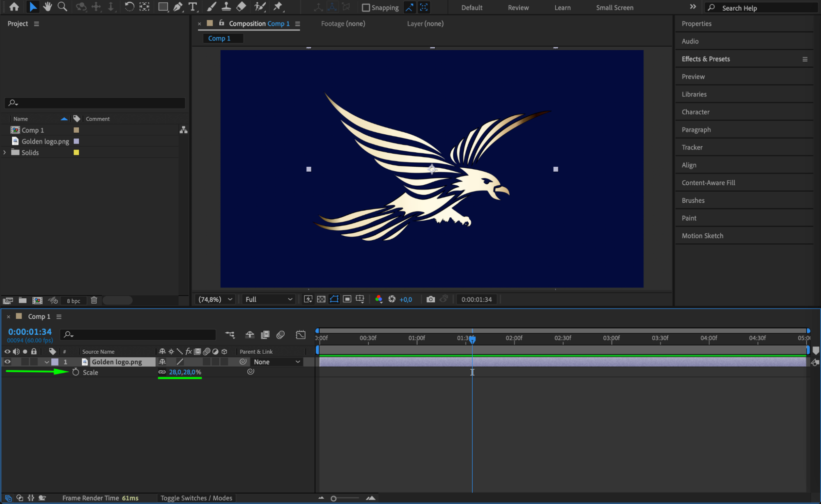Viewport: 821px width, 504px height.
Task: Open the Effects & Presets panel
Action: [706, 59]
